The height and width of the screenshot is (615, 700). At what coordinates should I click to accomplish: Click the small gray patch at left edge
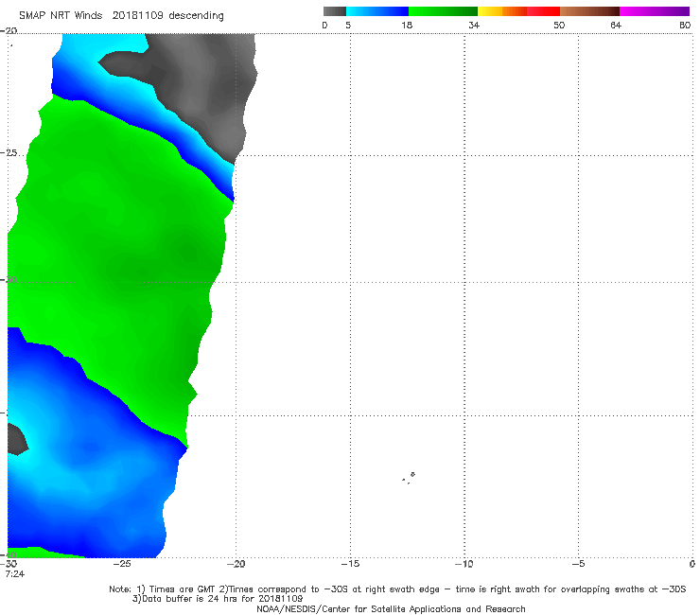coord(17,439)
